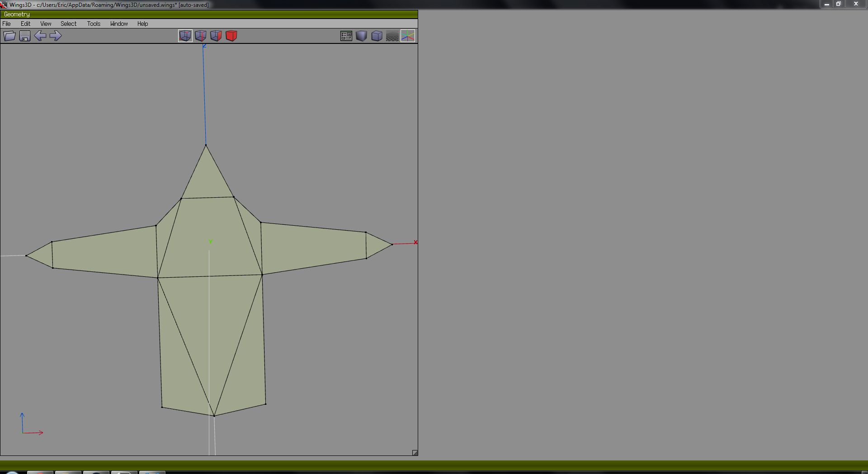Open the Help menu

pos(143,24)
